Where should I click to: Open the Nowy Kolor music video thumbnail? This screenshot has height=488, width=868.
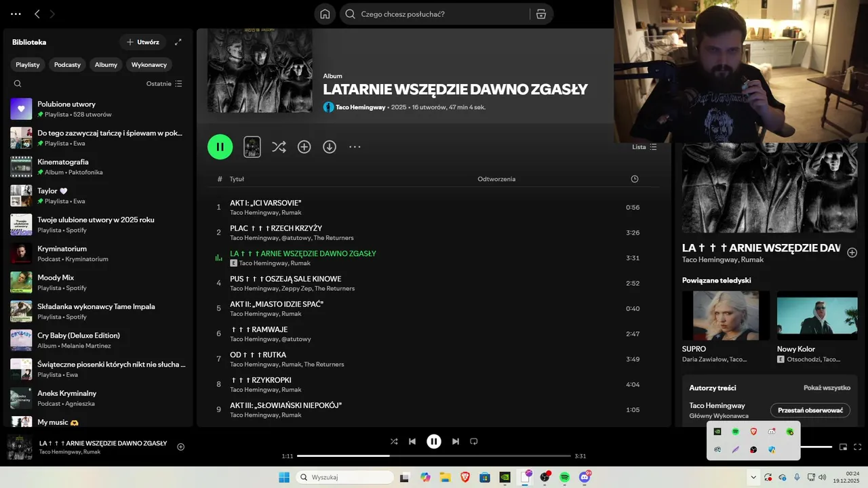[817, 315]
